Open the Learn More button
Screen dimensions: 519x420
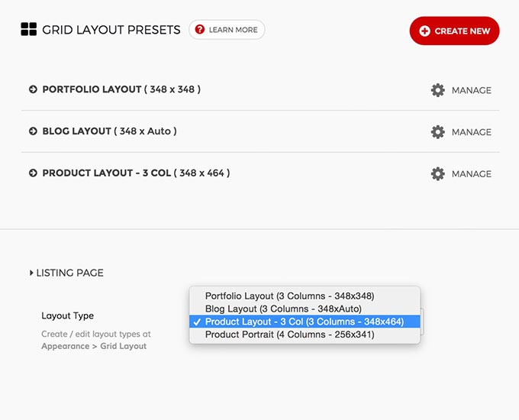point(227,30)
